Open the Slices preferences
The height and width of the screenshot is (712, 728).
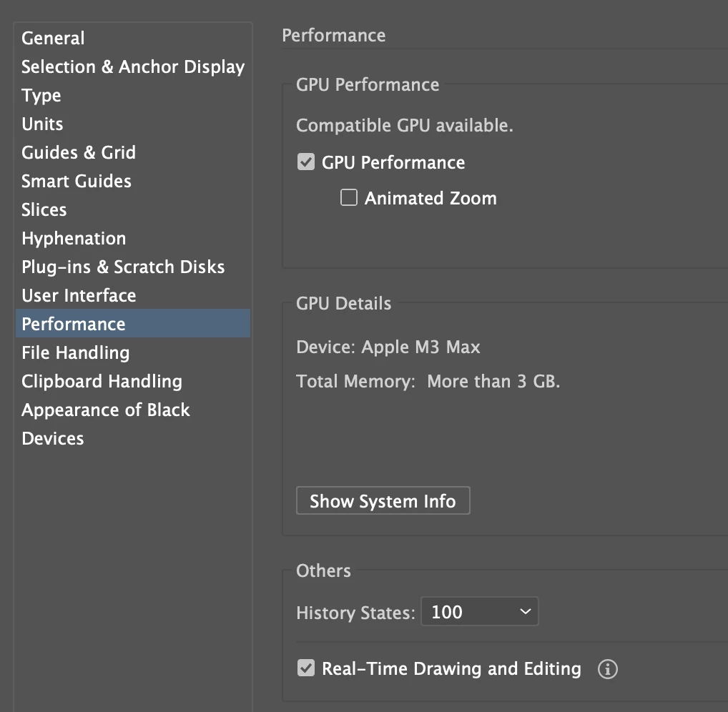tap(44, 209)
